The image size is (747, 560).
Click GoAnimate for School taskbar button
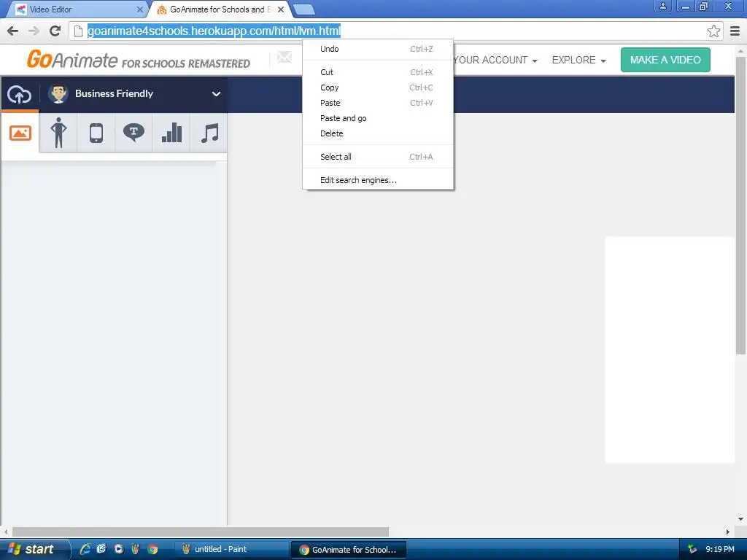tap(349, 550)
